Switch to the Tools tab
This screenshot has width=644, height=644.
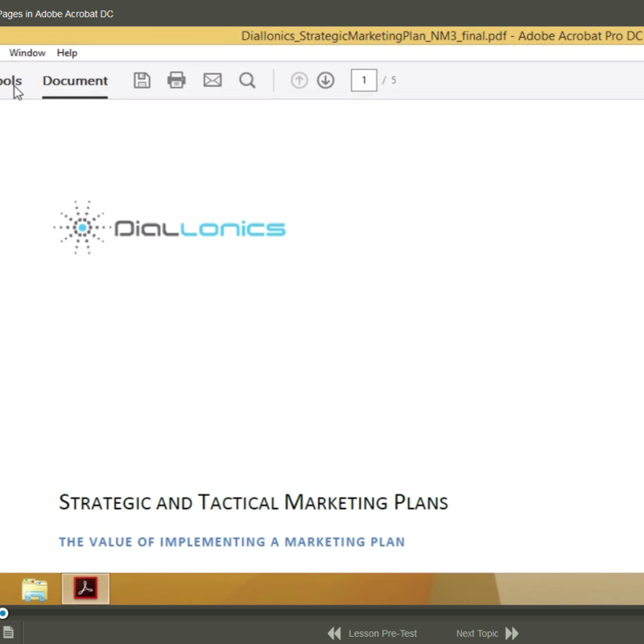click(x=10, y=80)
